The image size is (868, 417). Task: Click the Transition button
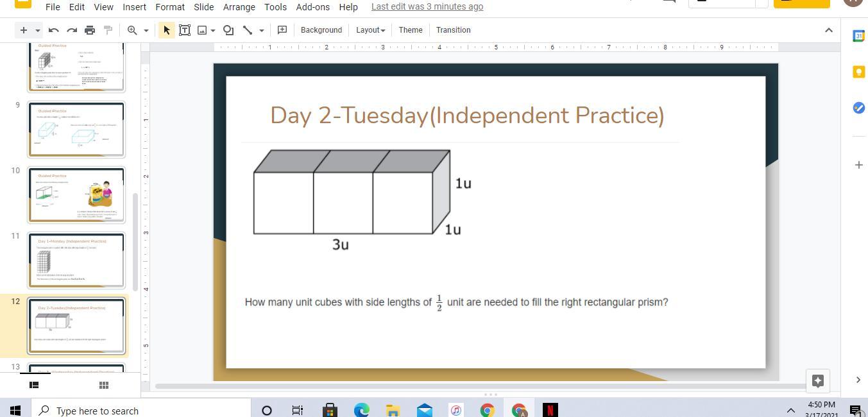pos(454,30)
